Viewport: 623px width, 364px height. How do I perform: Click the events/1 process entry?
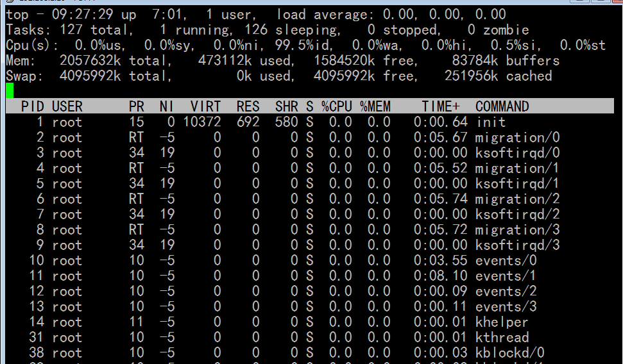point(506,276)
